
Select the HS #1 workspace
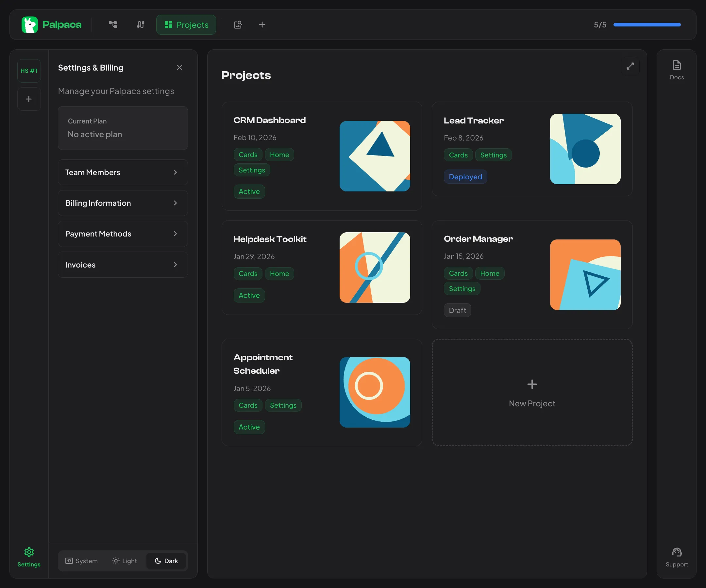click(29, 71)
